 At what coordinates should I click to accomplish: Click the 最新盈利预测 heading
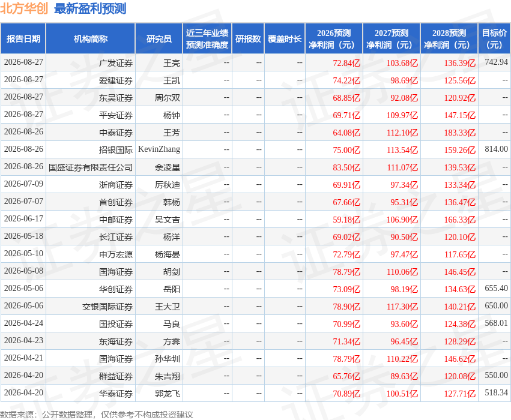click(x=90, y=8)
